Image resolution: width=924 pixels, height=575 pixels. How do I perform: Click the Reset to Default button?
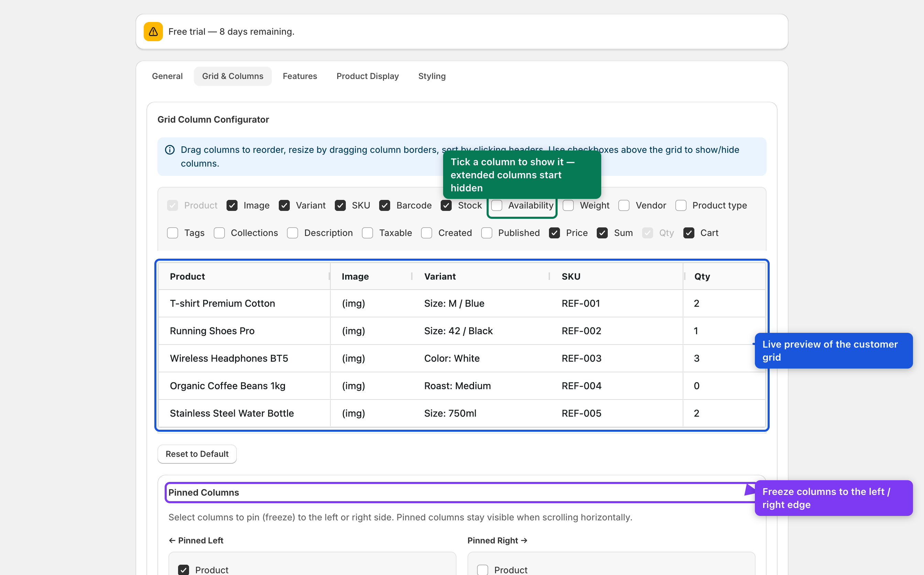pos(197,454)
